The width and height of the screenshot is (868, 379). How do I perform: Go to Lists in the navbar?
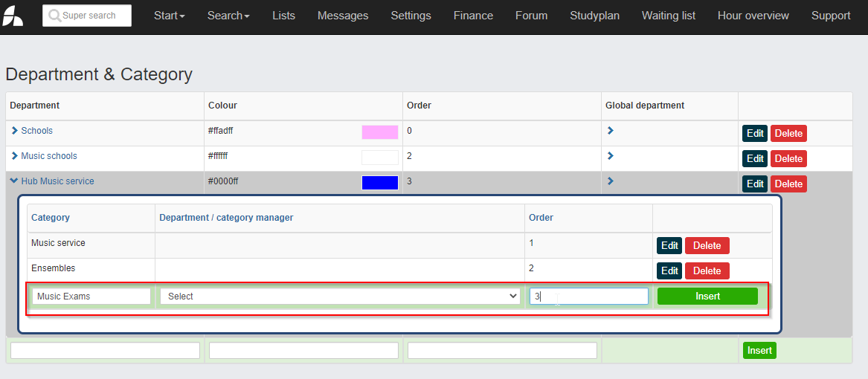pos(283,16)
